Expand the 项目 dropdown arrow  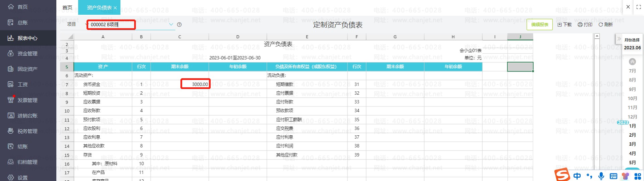[x=171, y=24]
